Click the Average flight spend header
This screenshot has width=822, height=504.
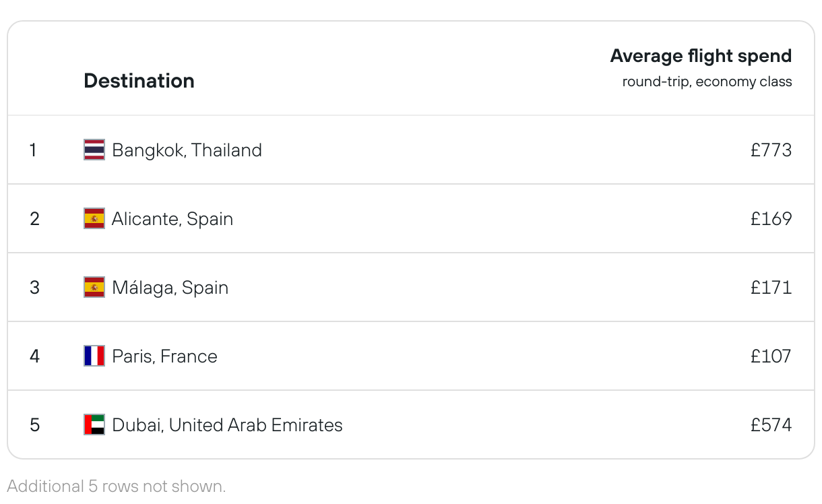click(701, 56)
